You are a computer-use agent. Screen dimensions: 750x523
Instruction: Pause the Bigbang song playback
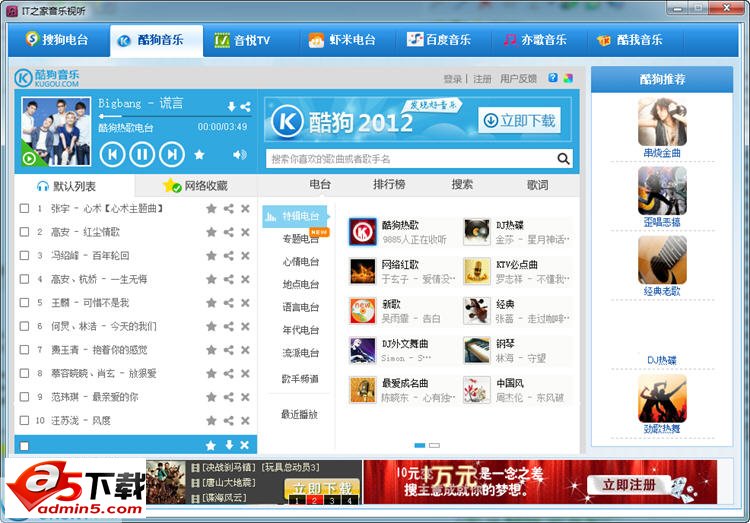(x=142, y=154)
